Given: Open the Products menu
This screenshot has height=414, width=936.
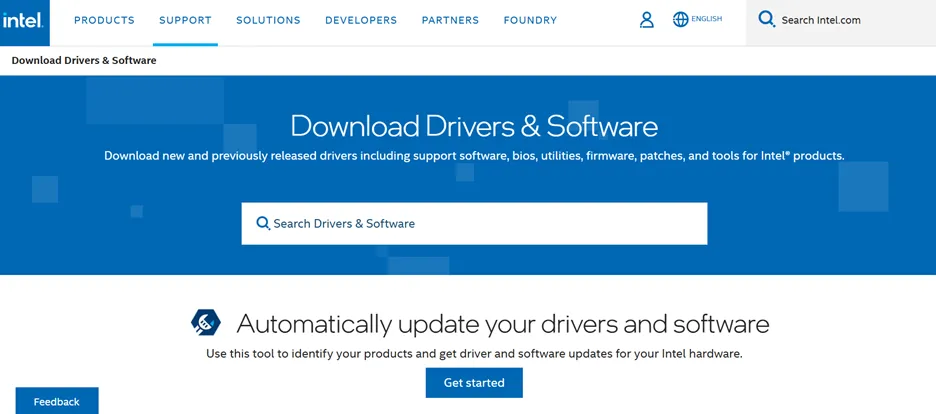Looking at the screenshot, I should [x=104, y=20].
